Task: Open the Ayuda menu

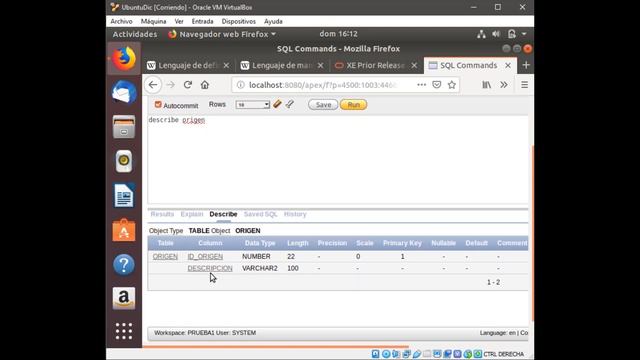Action: tap(273, 21)
